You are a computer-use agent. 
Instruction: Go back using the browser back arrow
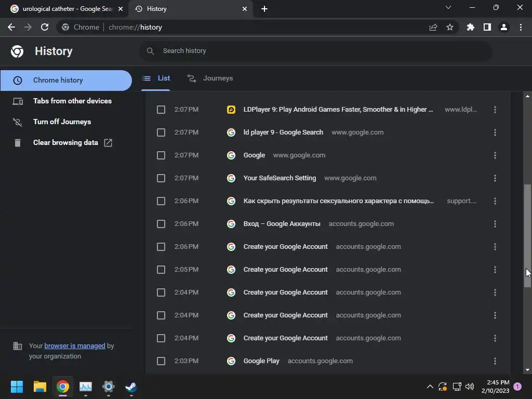click(11, 27)
